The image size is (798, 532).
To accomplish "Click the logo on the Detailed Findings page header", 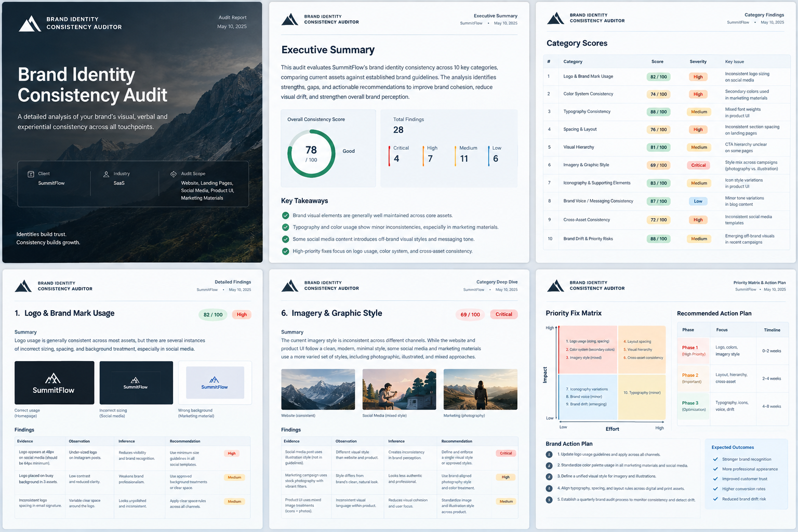I will [23, 286].
